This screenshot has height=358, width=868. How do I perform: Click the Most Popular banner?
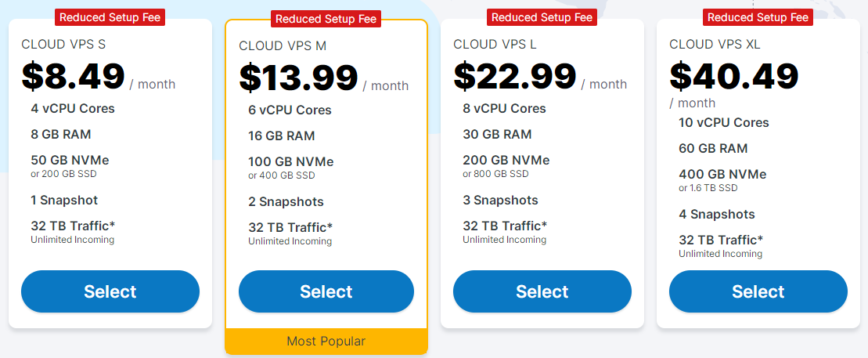[326, 341]
